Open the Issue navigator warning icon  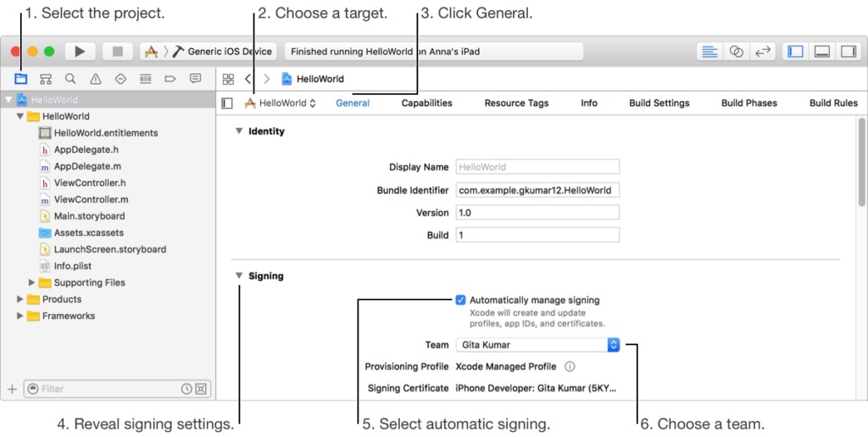95,79
